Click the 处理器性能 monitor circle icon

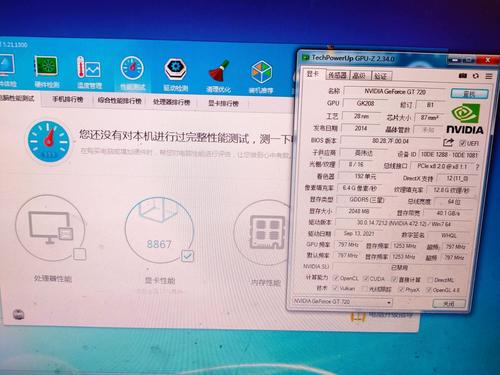click(50, 228)
